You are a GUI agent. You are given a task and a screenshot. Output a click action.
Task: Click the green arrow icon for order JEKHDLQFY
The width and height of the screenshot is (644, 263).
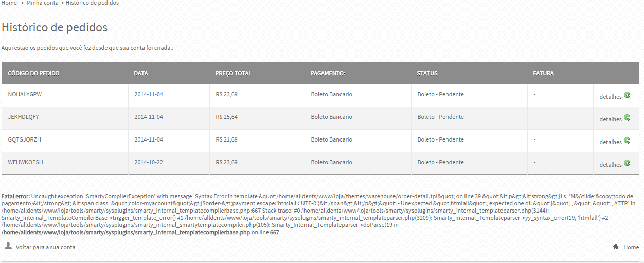pyautogui.click(x=627, y=118)
